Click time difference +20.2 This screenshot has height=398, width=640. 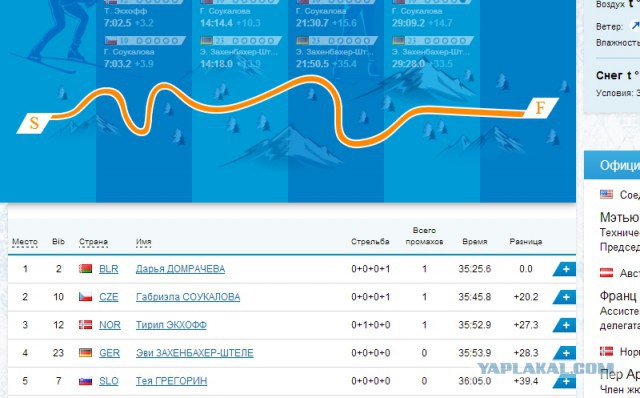(526, 297)
